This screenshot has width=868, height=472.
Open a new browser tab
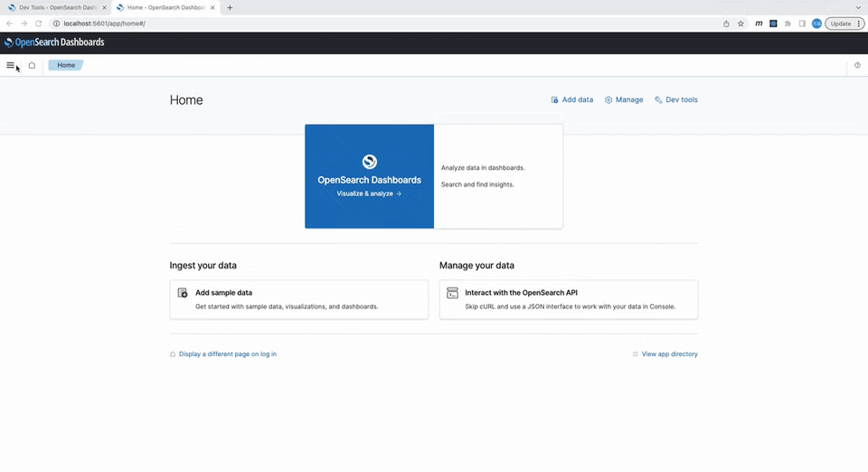(230, 8)
